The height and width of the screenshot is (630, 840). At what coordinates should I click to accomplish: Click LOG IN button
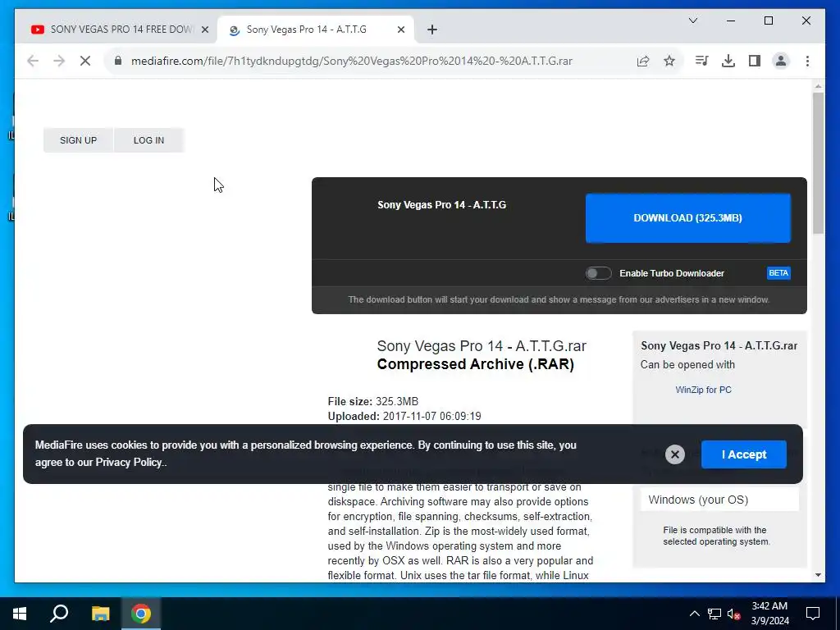(149, 140)
